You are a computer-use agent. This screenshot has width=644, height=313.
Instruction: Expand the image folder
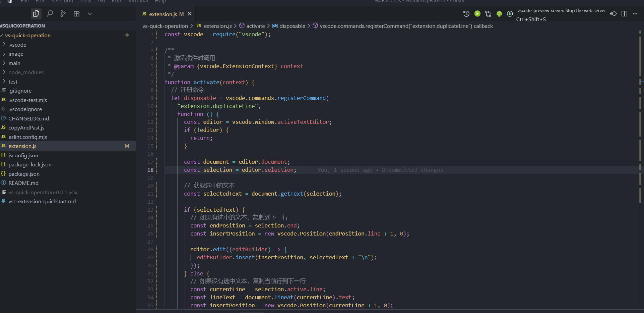coord(68,54)
